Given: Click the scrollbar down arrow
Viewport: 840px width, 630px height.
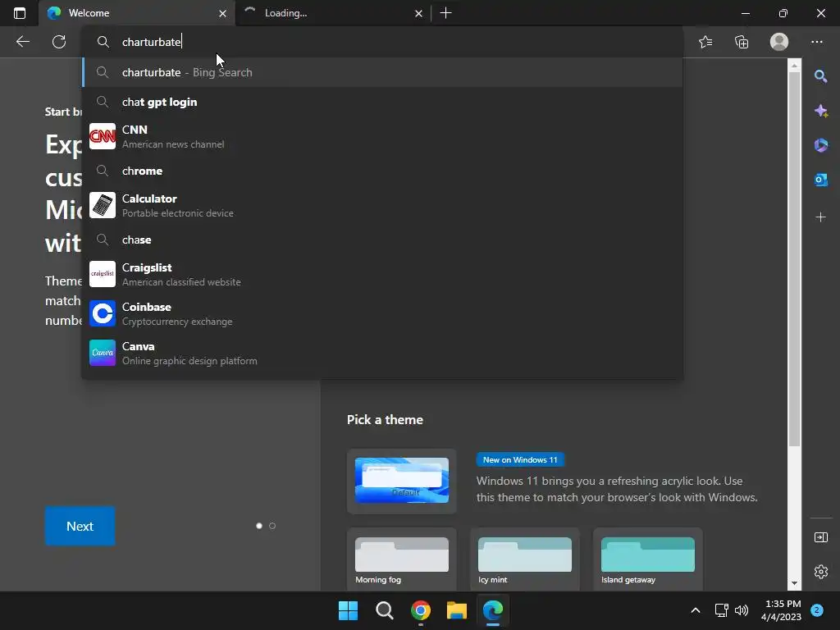Looking at the screenshot, I should click(794, 583).
